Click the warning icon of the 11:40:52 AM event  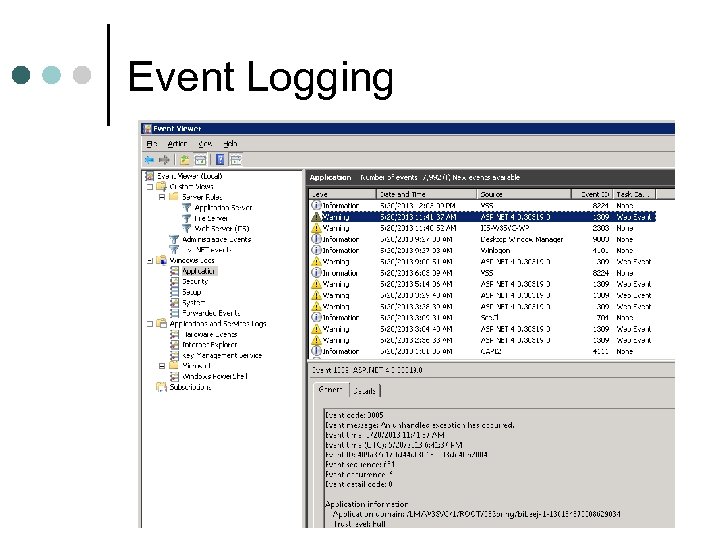tap(316, 228)
